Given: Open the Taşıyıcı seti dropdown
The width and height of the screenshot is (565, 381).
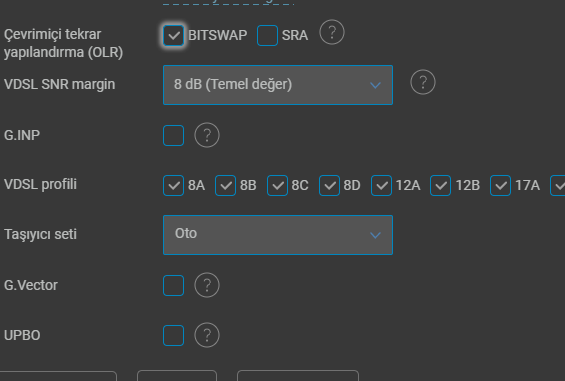Looking at the screenshot, I should point(278,235).
